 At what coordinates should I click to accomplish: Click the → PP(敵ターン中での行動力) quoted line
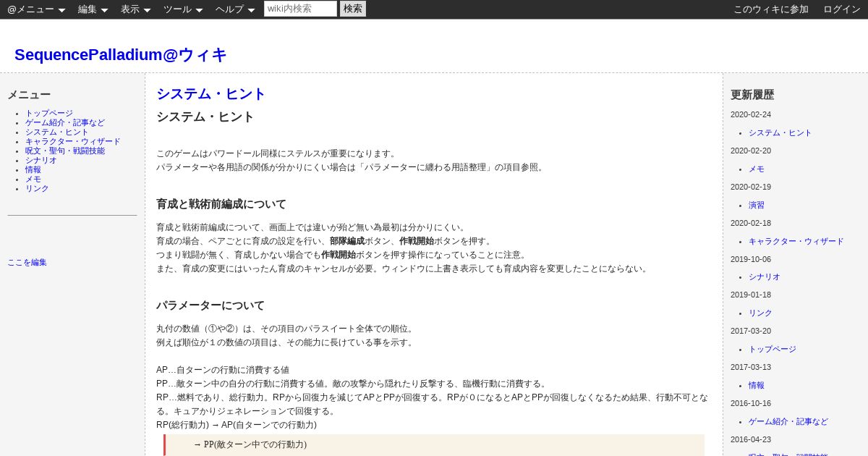[x=250, y=444]
